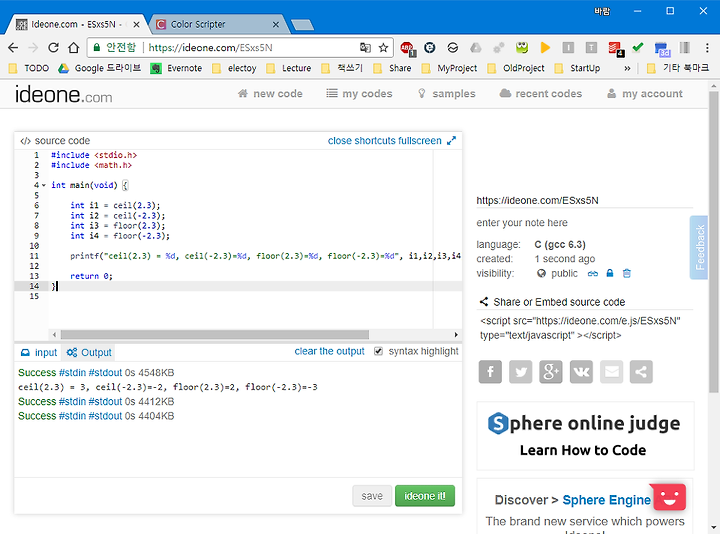Open the Google 드라이브 bookmark

99,68
